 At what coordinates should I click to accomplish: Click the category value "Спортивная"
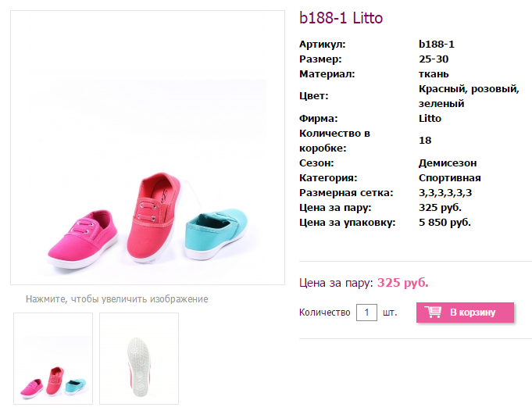(x=448, y=178)
